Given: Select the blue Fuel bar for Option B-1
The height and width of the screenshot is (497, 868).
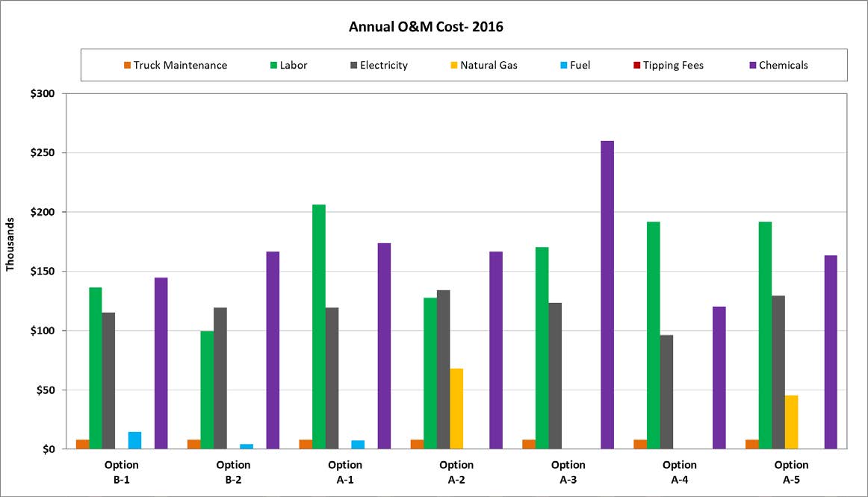Looking at the screenshot, I should coord(134,440).
